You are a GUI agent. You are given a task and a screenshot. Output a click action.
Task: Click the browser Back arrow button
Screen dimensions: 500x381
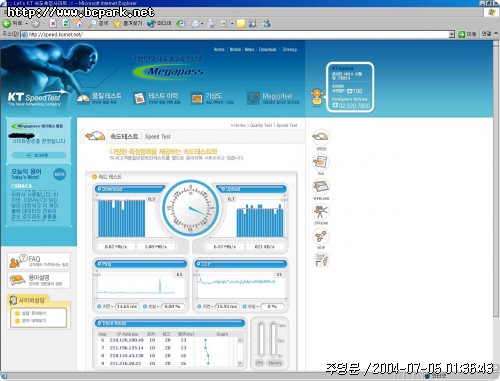click(6, 23)
